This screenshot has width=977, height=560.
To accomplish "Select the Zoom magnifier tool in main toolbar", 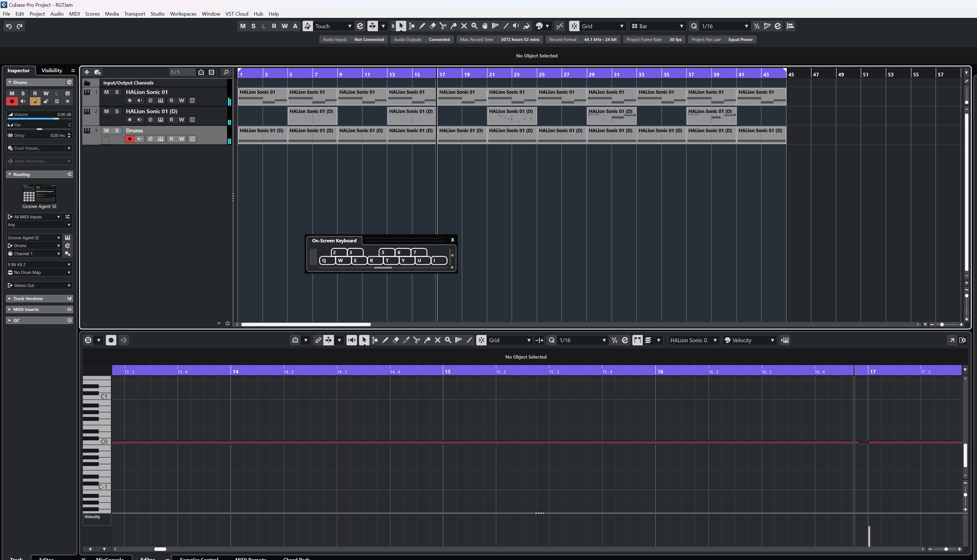I will pos(474,26).
